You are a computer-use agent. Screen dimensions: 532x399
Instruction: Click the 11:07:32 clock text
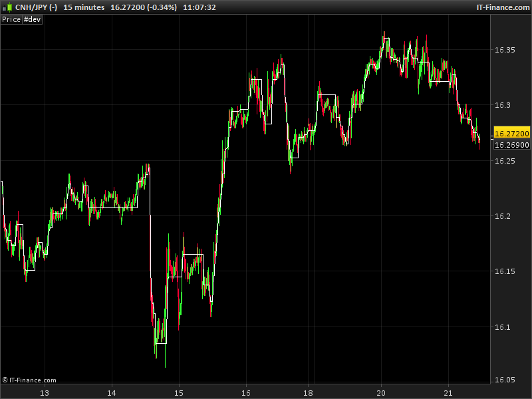pos(199,7)
